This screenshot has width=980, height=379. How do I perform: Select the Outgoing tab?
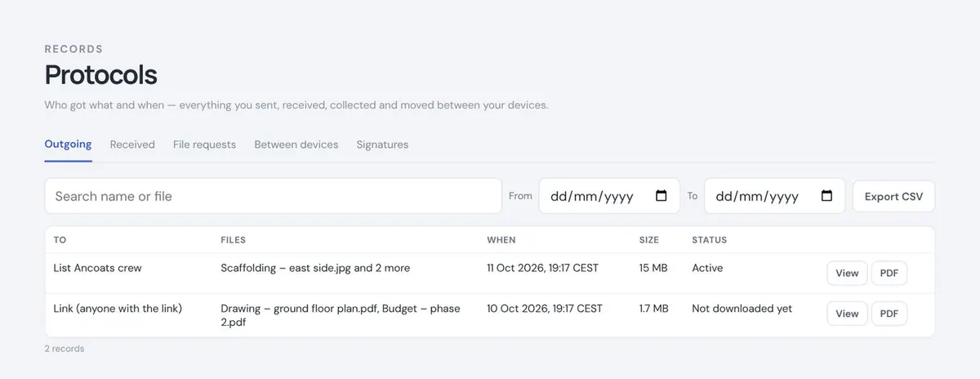68,145
